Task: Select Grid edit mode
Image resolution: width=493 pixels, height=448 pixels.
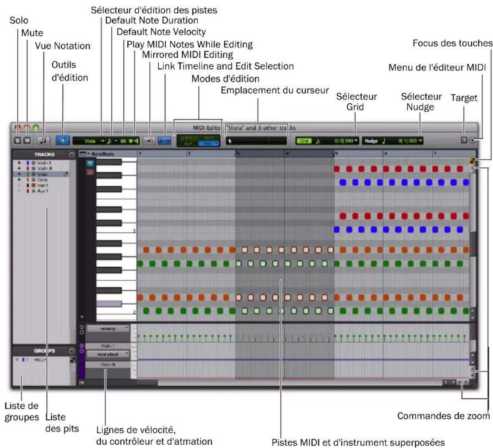Action: coord(209,143)
